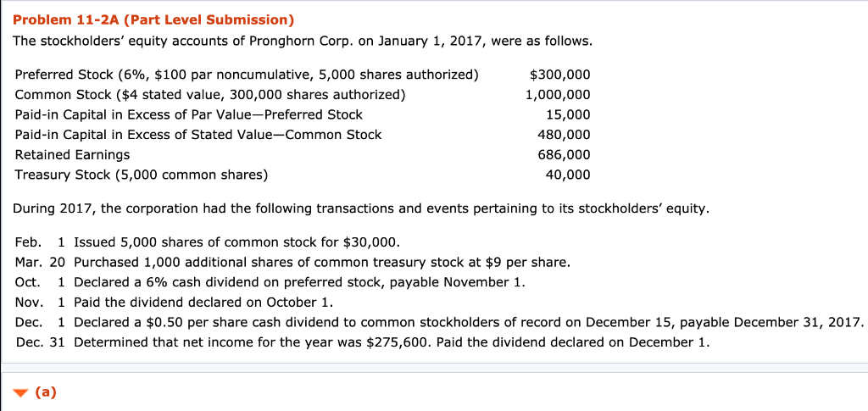
Task: Click the Dec. 31 net income line
Action: pyautogui.click(x=391, y=342)
